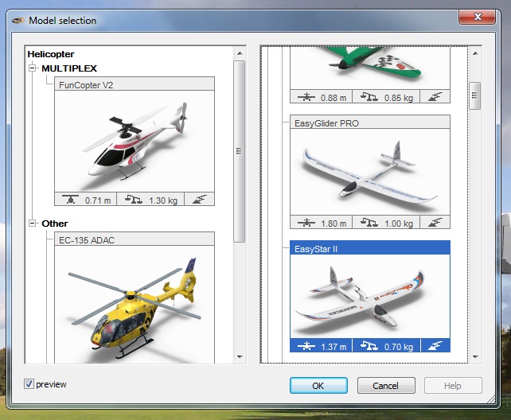Image resolution: width=511 pixels, height=420 pixels.
Task: Click the rotor diameter icon in FunCopter V2 card
Action: [70, 199]
